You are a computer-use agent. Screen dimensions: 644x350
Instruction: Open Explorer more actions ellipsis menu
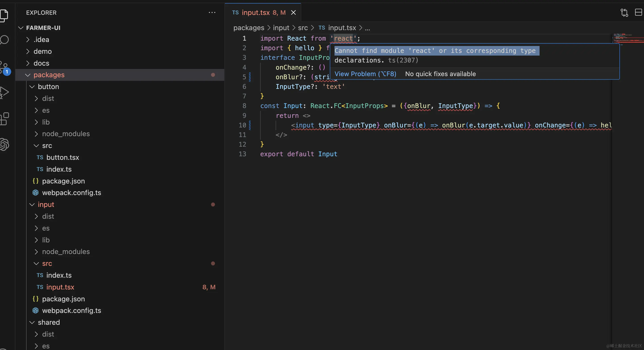click(212, 12)
